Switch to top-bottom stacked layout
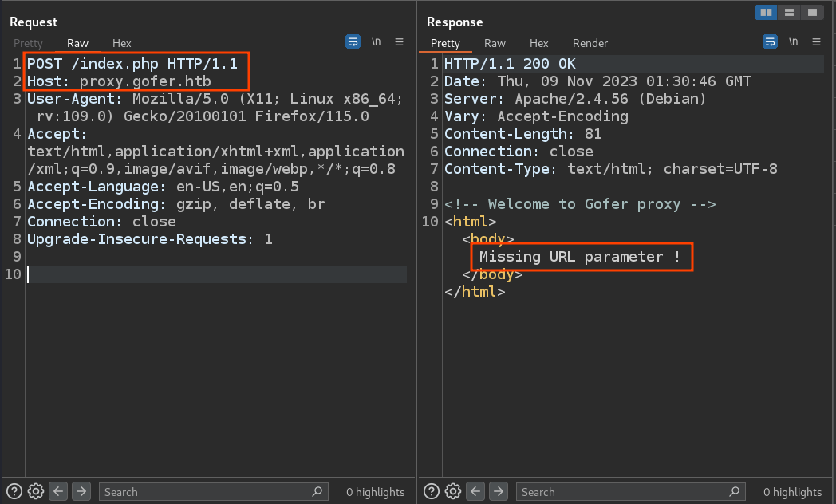The height and width of the screenshot is (504, 836). coord(789,13)
